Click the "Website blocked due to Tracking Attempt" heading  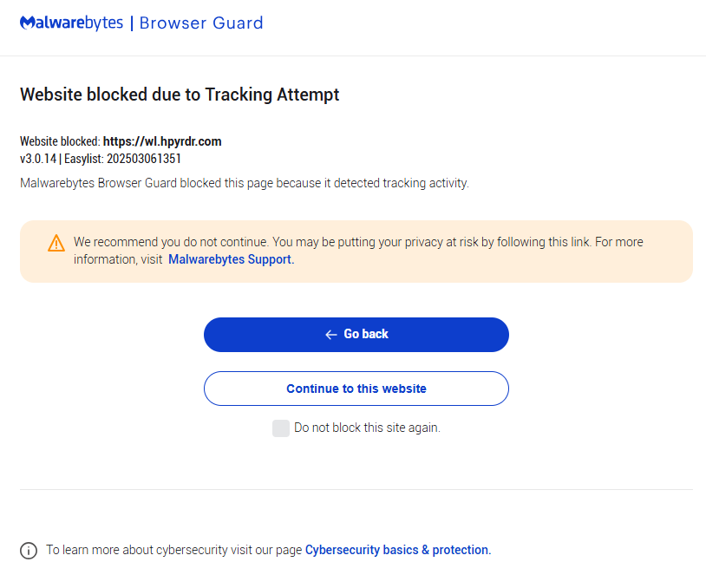[180, 95]
